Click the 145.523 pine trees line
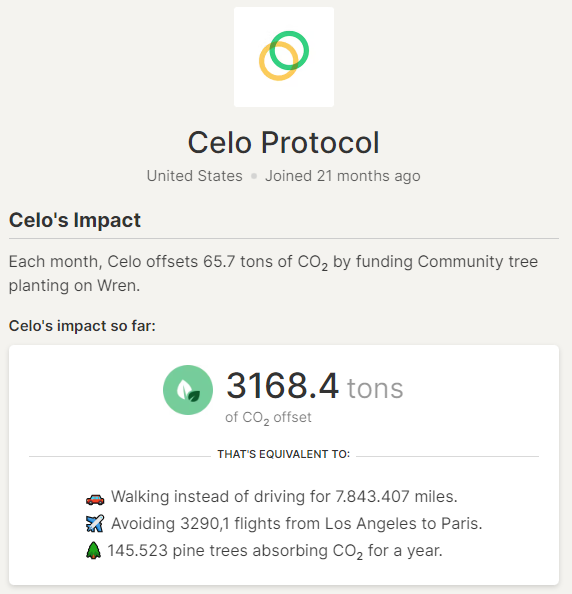 coord(275,551)
